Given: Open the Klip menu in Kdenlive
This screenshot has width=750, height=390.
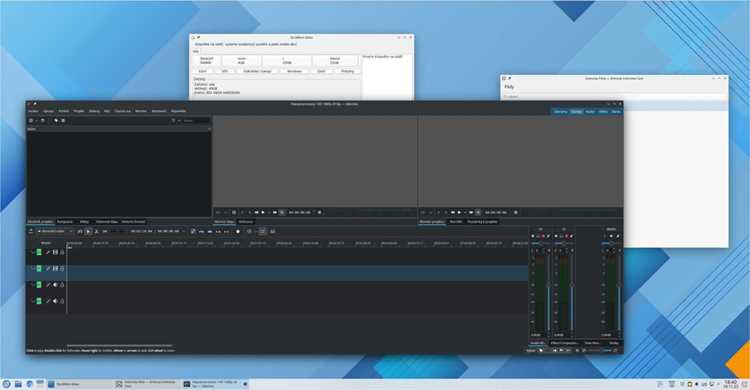Looking at the screenshot, I should [107, 111].
